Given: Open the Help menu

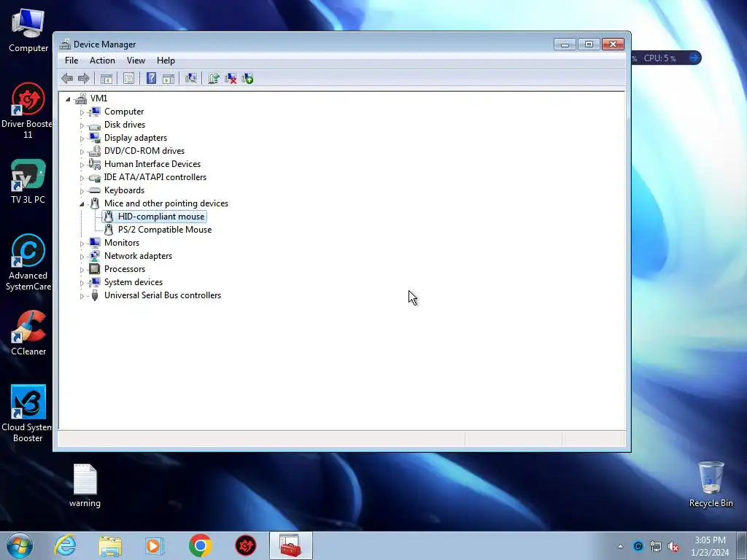Looking at the screenshot, I should (x=166, y=61).
